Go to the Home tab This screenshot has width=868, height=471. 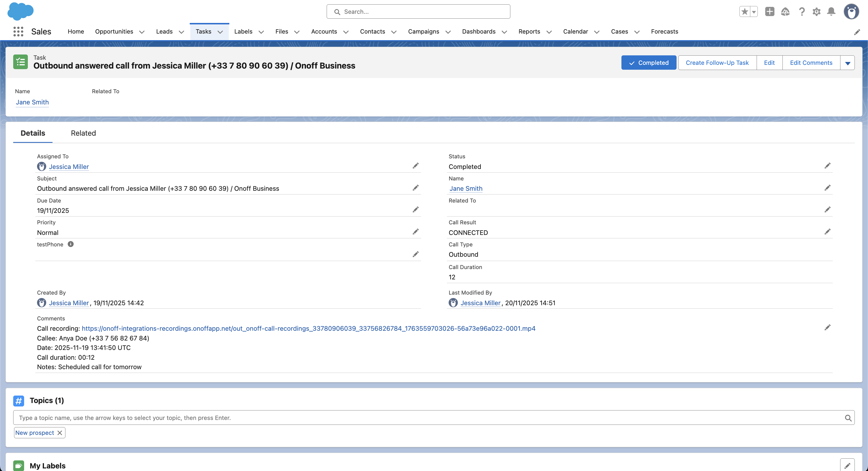(x=76, y=31)
